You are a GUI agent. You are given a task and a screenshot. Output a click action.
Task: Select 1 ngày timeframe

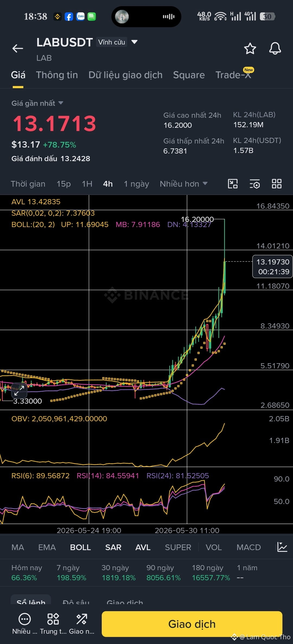(136, 184)
